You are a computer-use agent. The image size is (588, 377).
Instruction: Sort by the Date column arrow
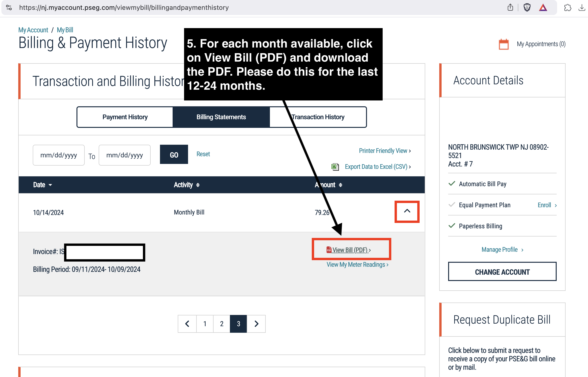click(50, 185)
